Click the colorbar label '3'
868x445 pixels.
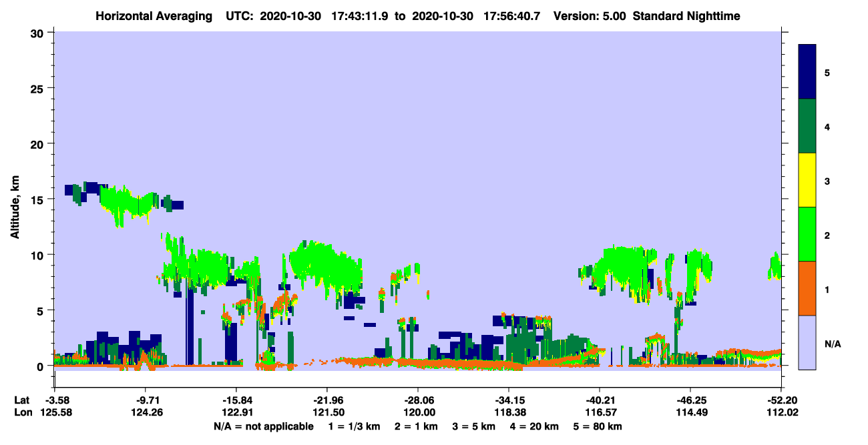[x=827, y=181]
